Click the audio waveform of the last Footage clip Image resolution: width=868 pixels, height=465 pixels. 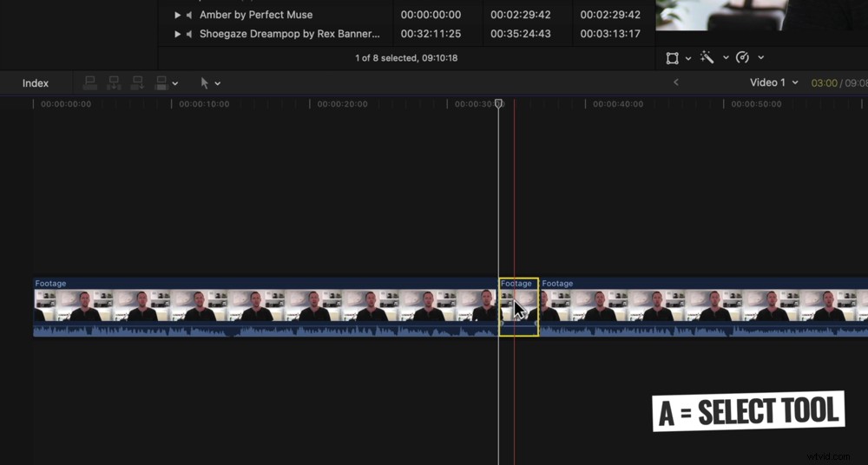tap(704, 331)
